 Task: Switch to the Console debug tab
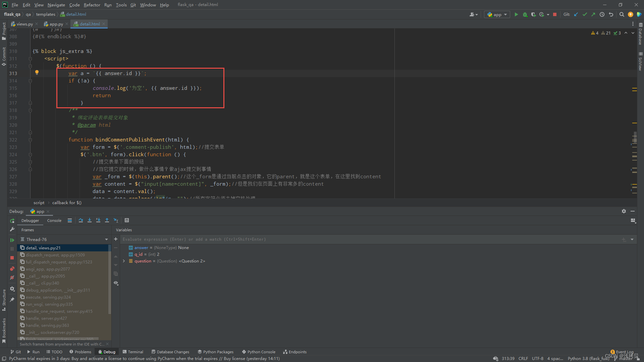tap(54, 221)
